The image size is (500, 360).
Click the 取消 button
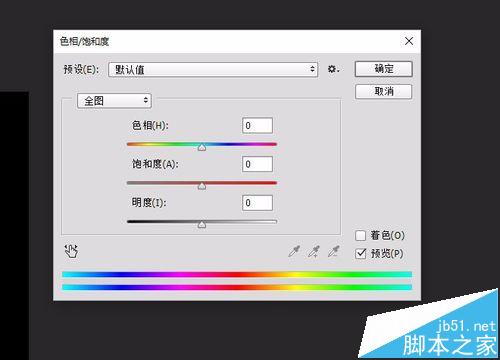[384, 91]
